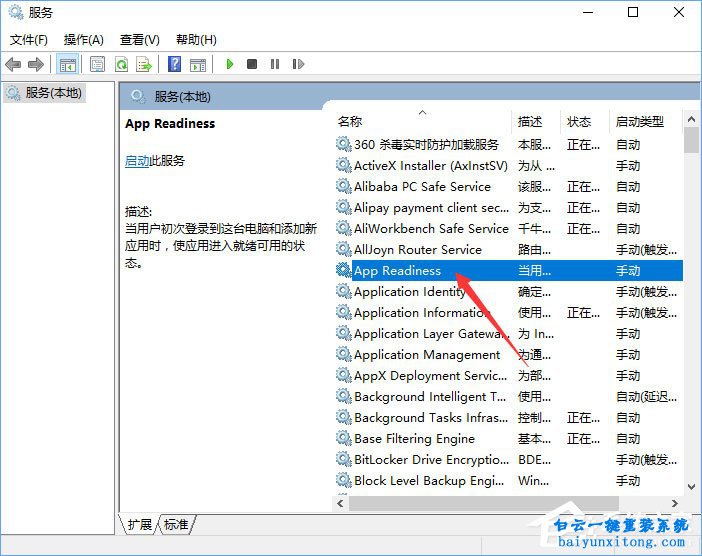This screenshot has height=556, width=702.
Task: Click 自动(延迟... startup type cell
Action: tap(646, 397)
